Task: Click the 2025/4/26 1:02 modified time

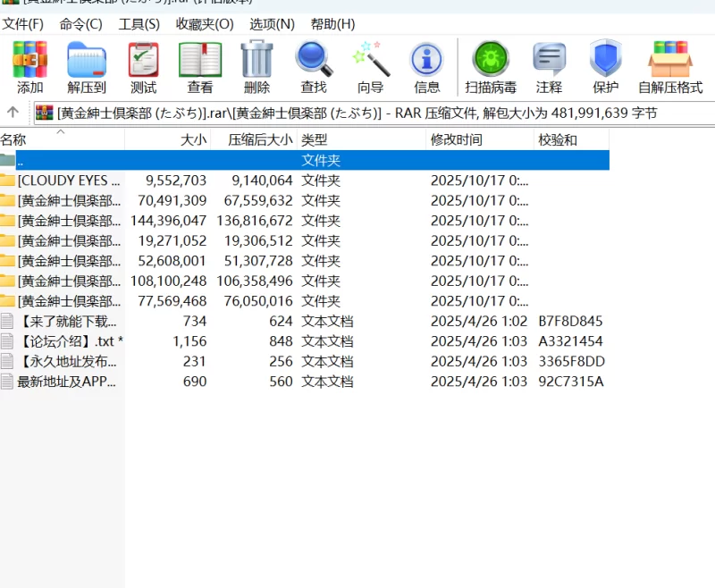Action: coord(479,322)
